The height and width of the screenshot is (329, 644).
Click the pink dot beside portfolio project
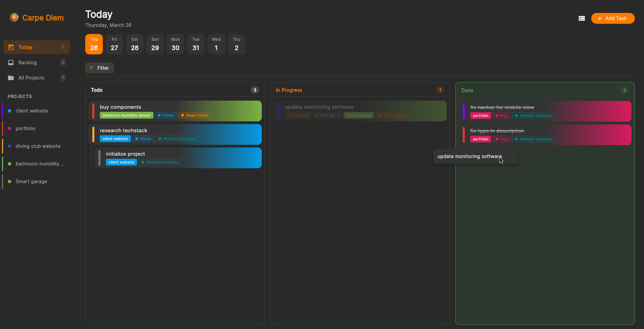10,128
